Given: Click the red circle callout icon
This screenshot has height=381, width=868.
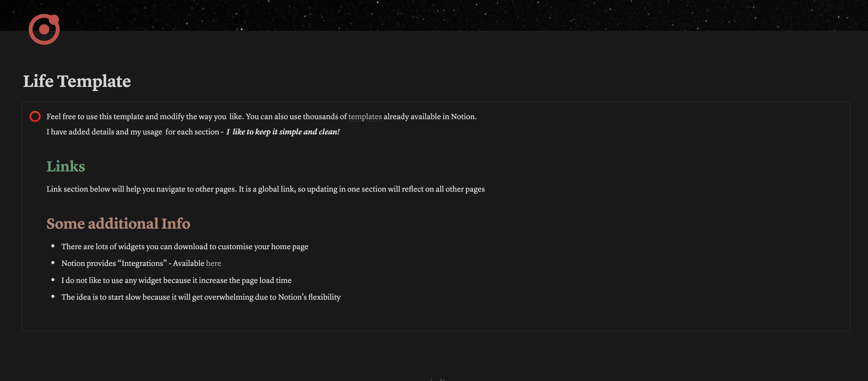Looking at the screenshot, I should click(x=35, y=116).
